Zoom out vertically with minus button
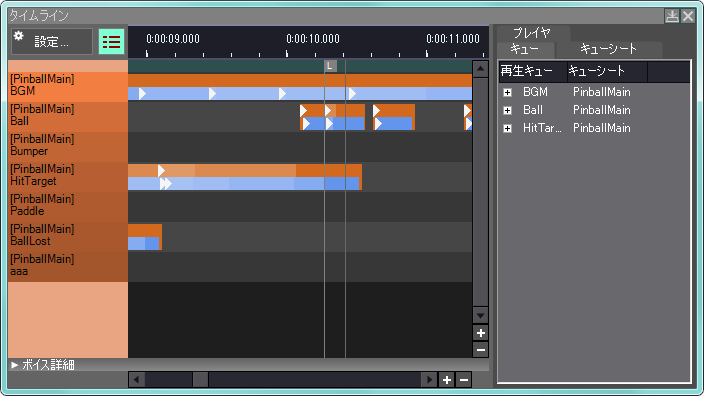 coord(480,350)
